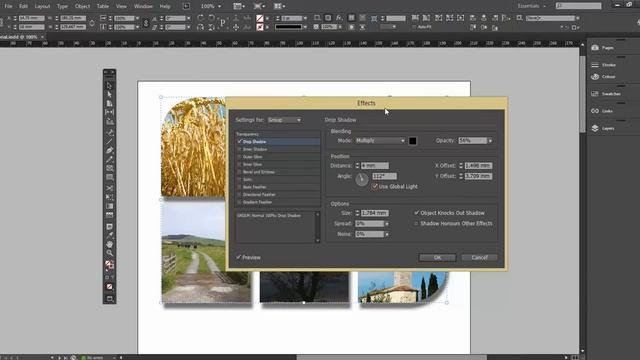Select the Selection tool in the toolbox

tap(109, 86)
